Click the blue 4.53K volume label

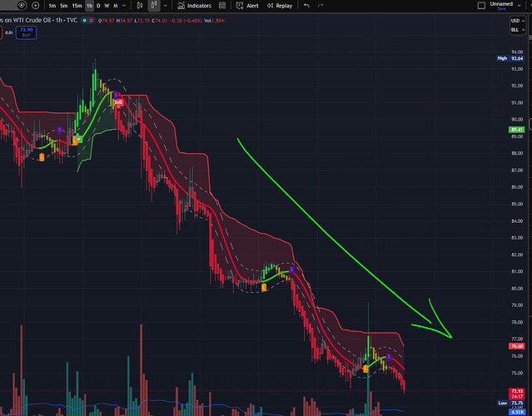click(517, 413)
